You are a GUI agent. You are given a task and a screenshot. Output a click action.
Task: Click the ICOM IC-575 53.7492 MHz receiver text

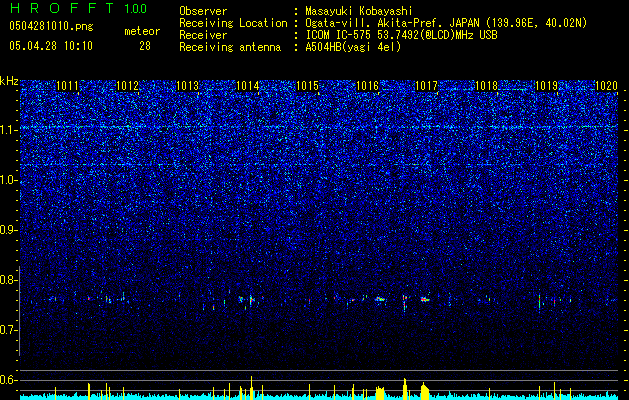pos(401,35)
